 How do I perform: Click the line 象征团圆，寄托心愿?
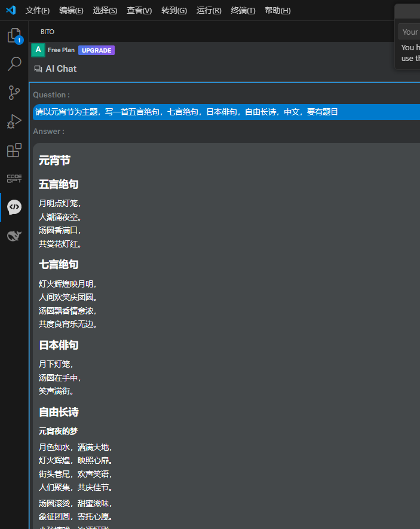coord(75,516)
